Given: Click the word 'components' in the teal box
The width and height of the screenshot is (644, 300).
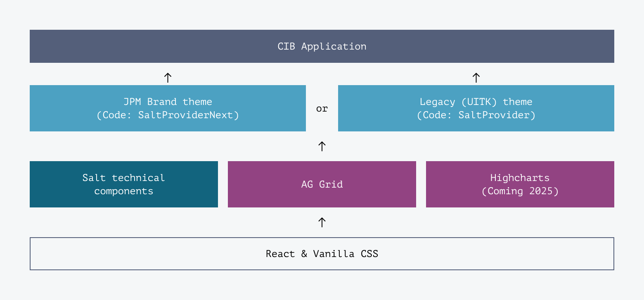Looking at the screenshot, I should pyautogui.click(x=123, y=191).
